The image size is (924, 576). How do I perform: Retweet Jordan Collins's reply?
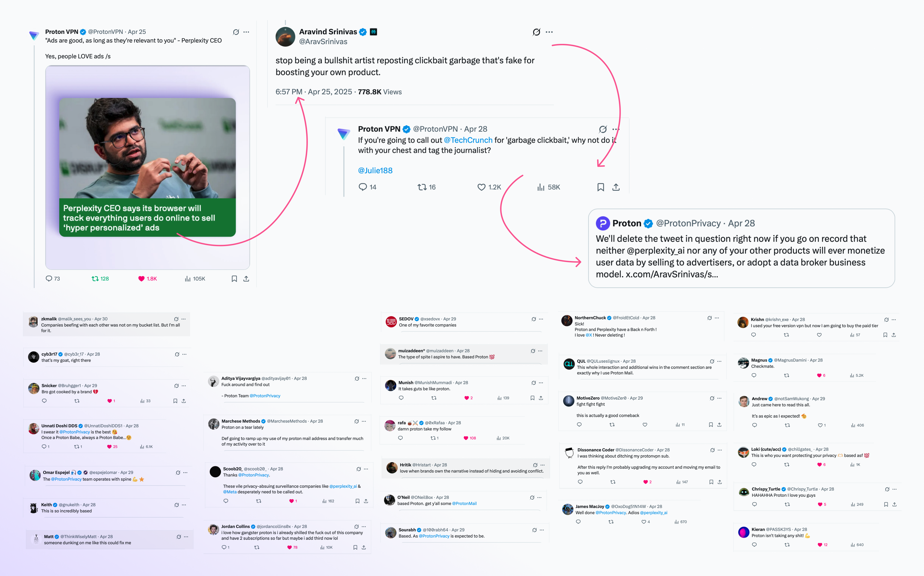(257, 547)
